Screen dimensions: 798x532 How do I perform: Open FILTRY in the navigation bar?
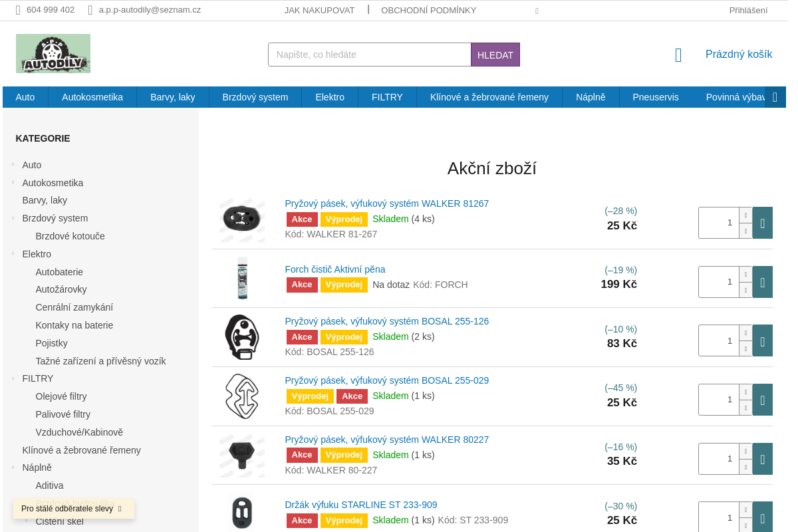point(387,97)
